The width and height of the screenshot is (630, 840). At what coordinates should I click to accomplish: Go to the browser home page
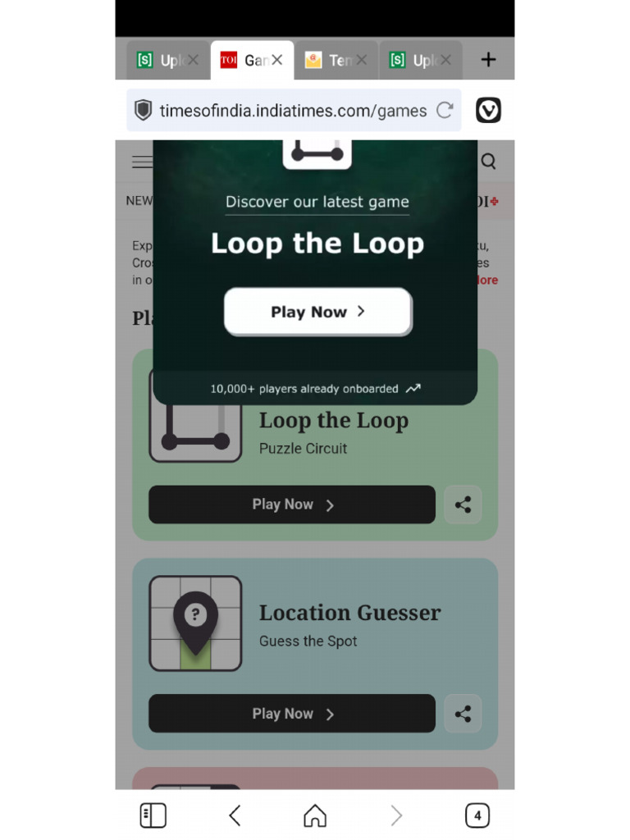(315, 815)
